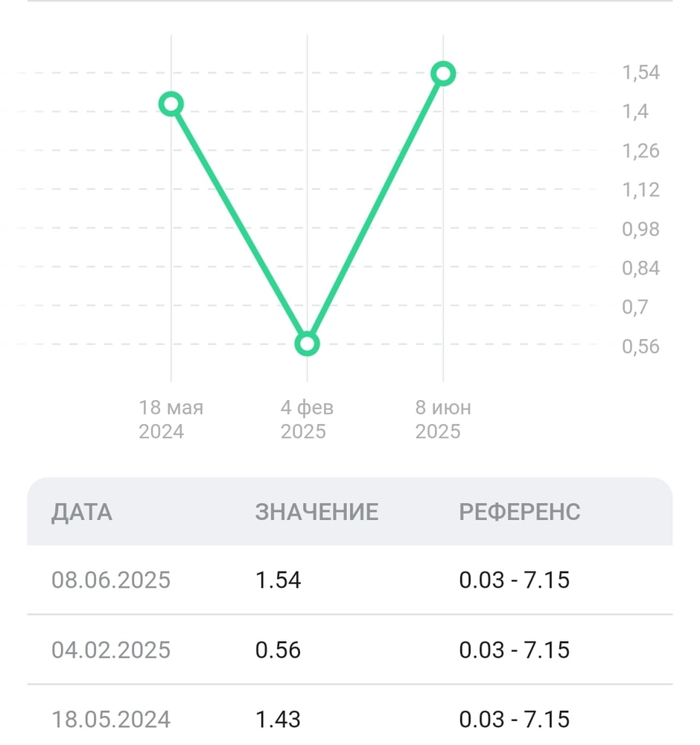Tap the '4 фев 2025' x-axis label
The image size is (700, 745).
tap(306, 419)
